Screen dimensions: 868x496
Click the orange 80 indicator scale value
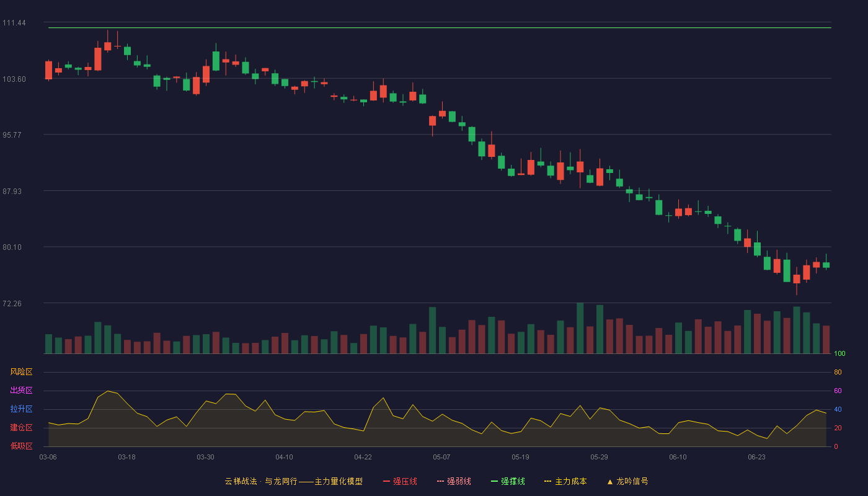pos(838,372)
